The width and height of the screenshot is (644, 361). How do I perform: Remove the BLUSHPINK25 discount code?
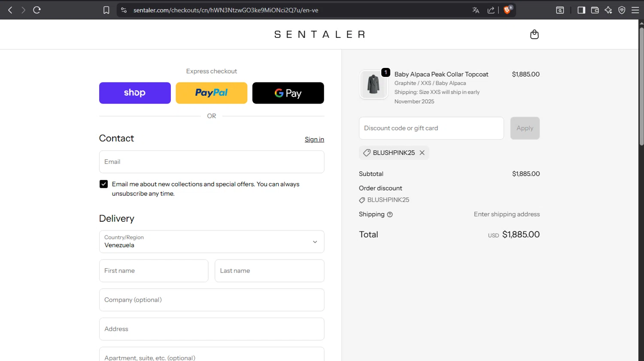click(x=422, y=153)
